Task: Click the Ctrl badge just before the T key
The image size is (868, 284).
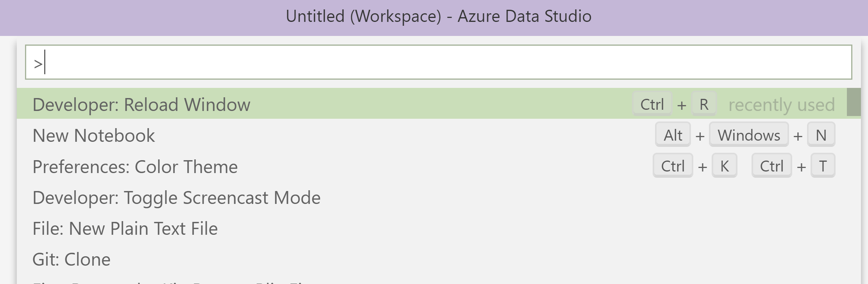Action: point(771,166)
